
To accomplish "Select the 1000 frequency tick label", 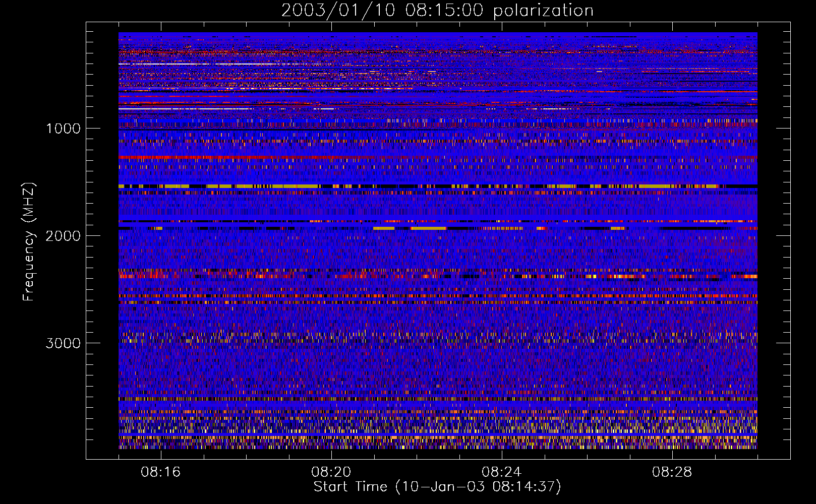I will 63,129.
